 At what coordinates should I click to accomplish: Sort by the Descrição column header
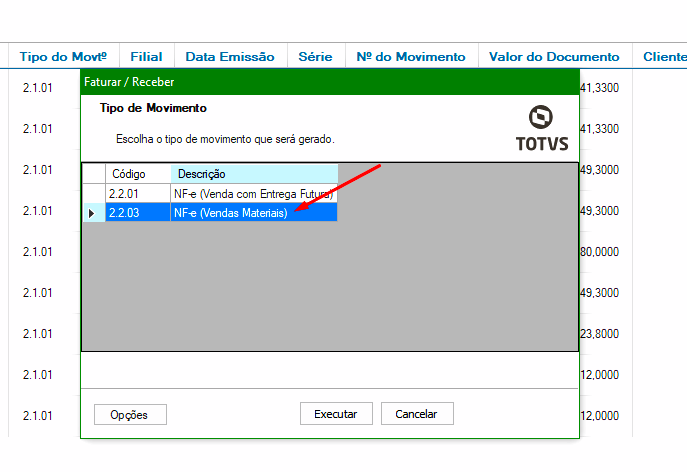(253, 174)
